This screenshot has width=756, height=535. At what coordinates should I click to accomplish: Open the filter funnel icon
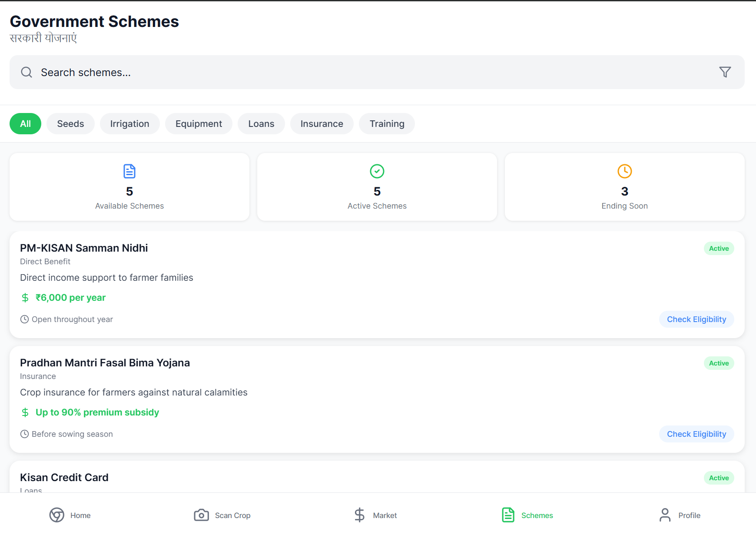click(x=725, y=72)
